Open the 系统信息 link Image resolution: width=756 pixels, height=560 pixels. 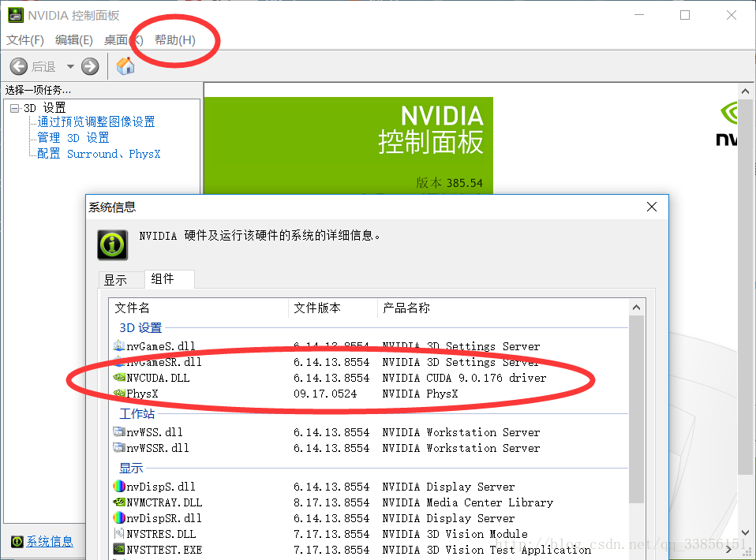50,541
